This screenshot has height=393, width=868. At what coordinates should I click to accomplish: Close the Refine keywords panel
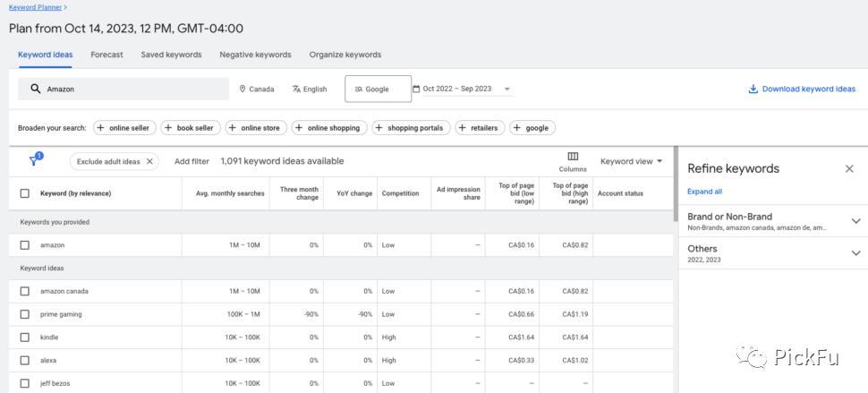pyautogui.click(x=849, y=169)
